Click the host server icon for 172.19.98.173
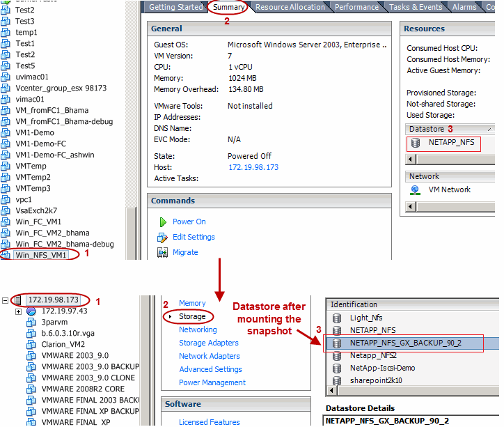The height and width of the screenshot is (427, 504). click(x=18, y=300)
